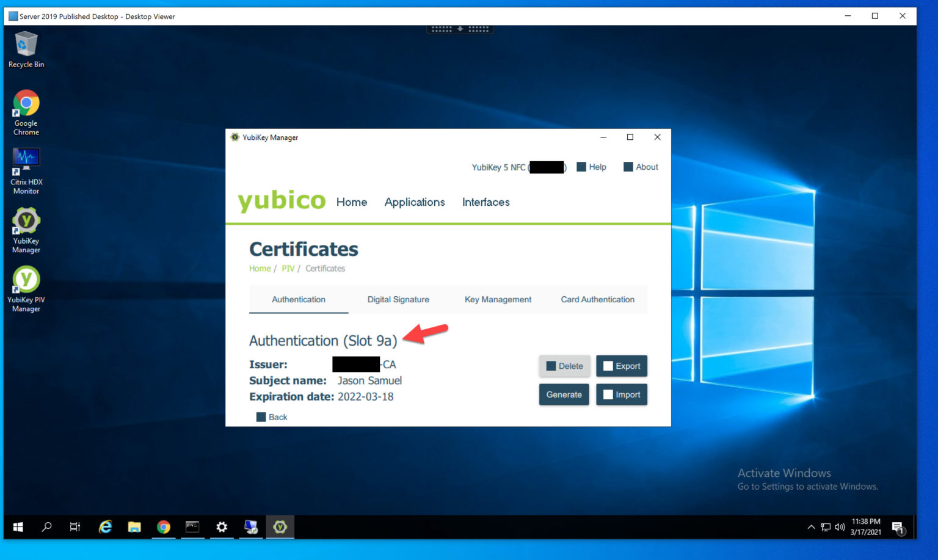Viewport: 938px width, 560px height.
Task: Open the About dialog in YubiKey Manager
Action: pyautogui.click(x=640, y=167)
